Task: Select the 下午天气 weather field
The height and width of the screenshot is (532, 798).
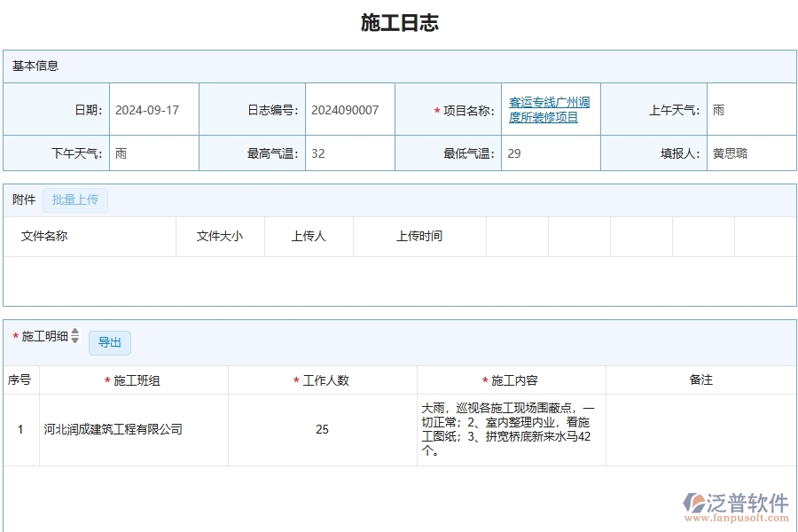Action: pyautogui.click(x=153, y=153)
